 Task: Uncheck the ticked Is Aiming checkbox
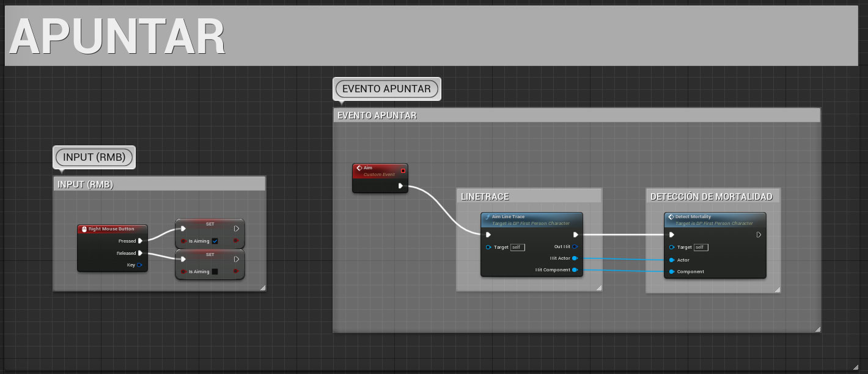click(x=215, y=241)
